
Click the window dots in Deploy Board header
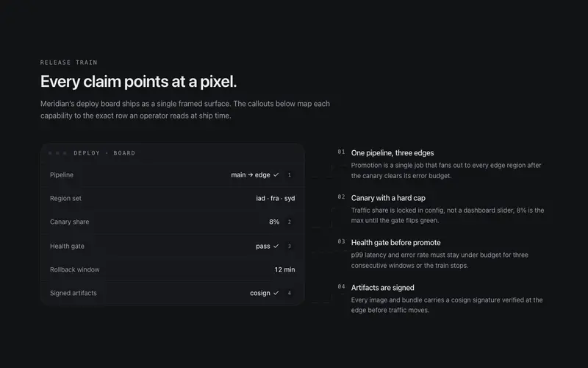pos(57,153)
